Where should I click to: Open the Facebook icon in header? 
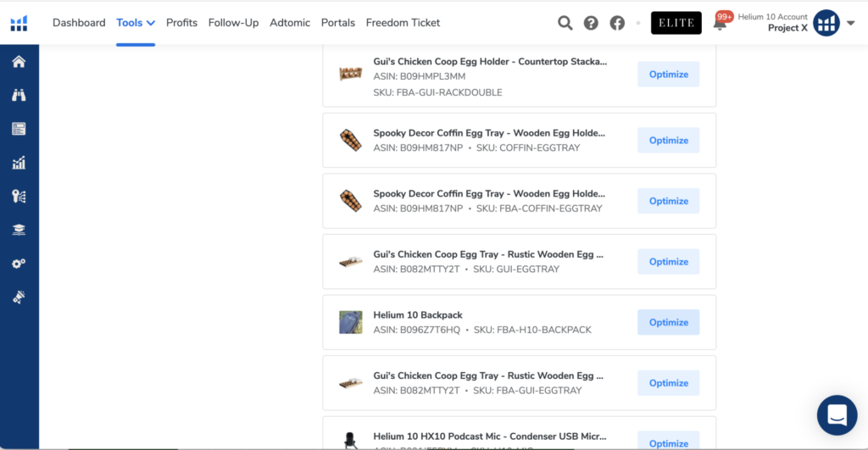click(617, 23)
